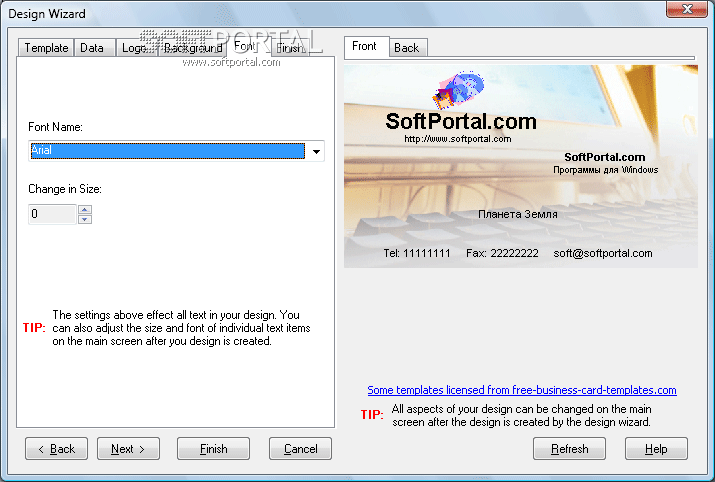715x482 pixels.
Task: Select the Программы для Windows text
Action: (606, 170)
